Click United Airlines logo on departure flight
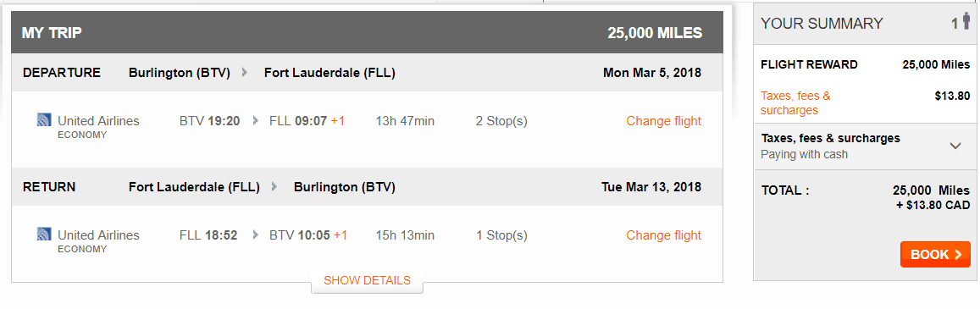 coord(44,120)
